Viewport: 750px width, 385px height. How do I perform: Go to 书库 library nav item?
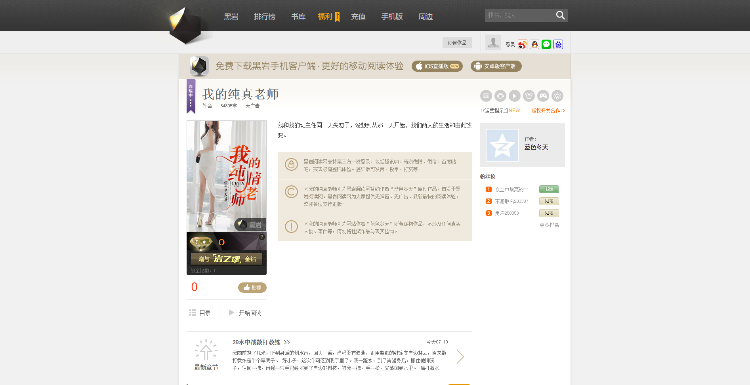[x=298, y=16]
